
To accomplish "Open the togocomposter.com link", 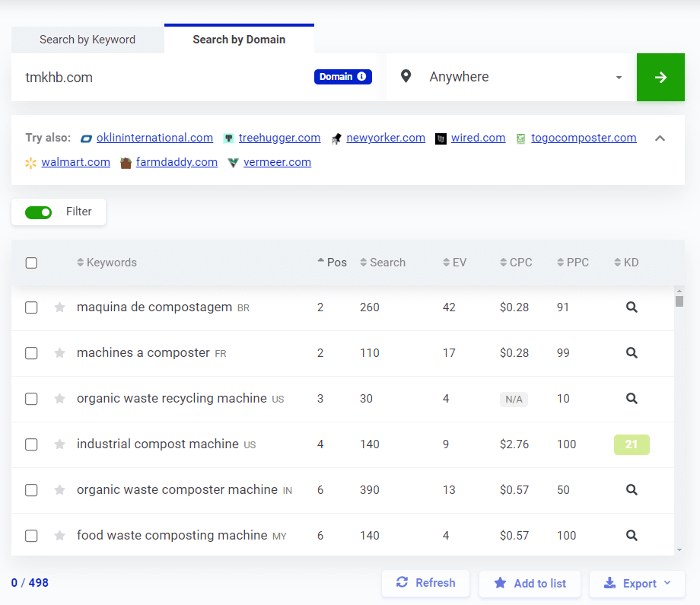I will click(584, 138).
